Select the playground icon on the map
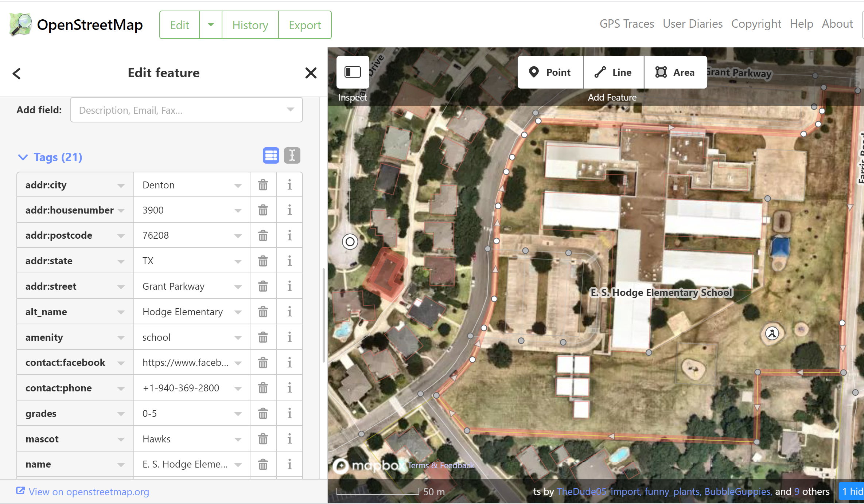 point(772,333)
